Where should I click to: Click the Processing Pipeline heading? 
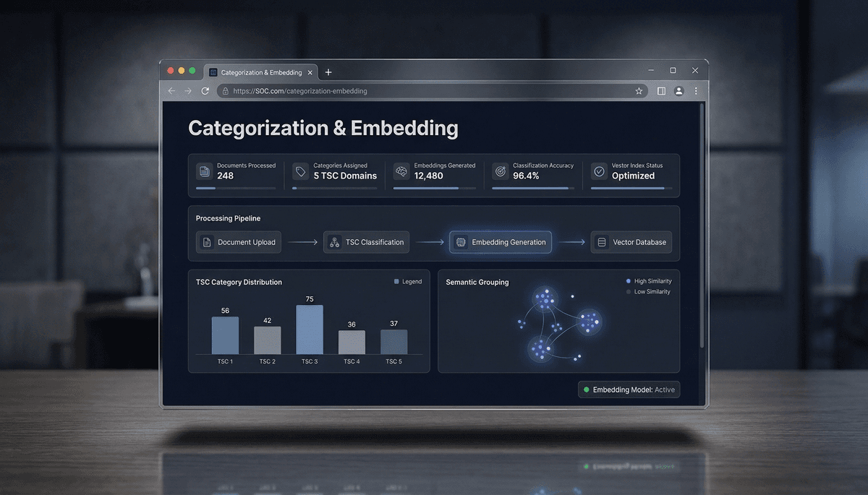tap(228, 218)
